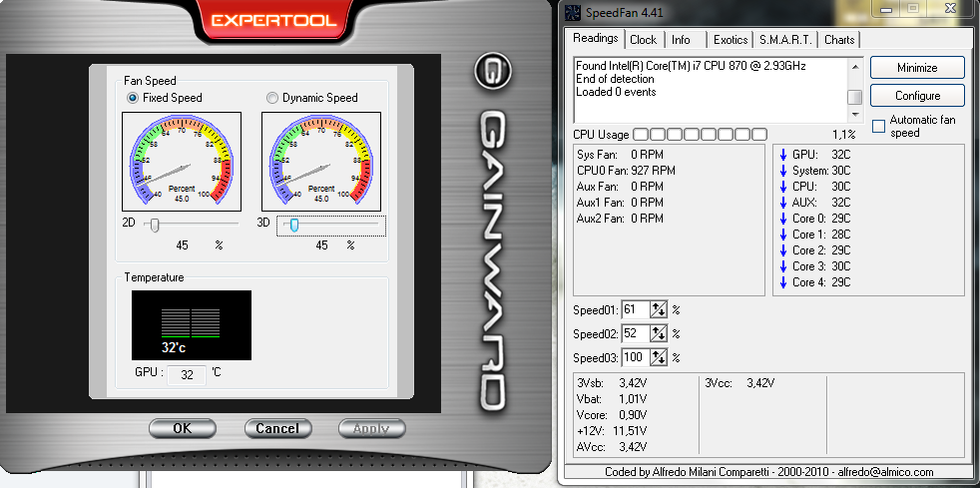This screenshot has height=488, width=980.
Task: Open the Readings tab in SpeedFan
Action: point(596,38)
